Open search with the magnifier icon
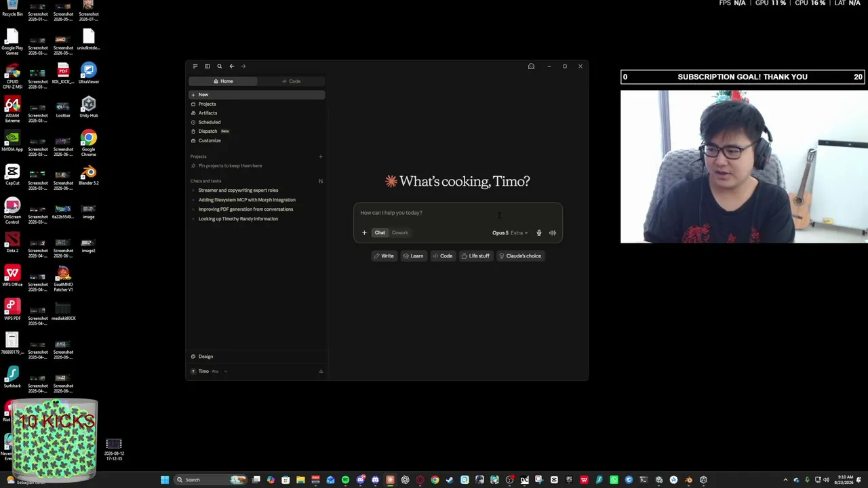868x488 pixels. click(x=220, y=66)
